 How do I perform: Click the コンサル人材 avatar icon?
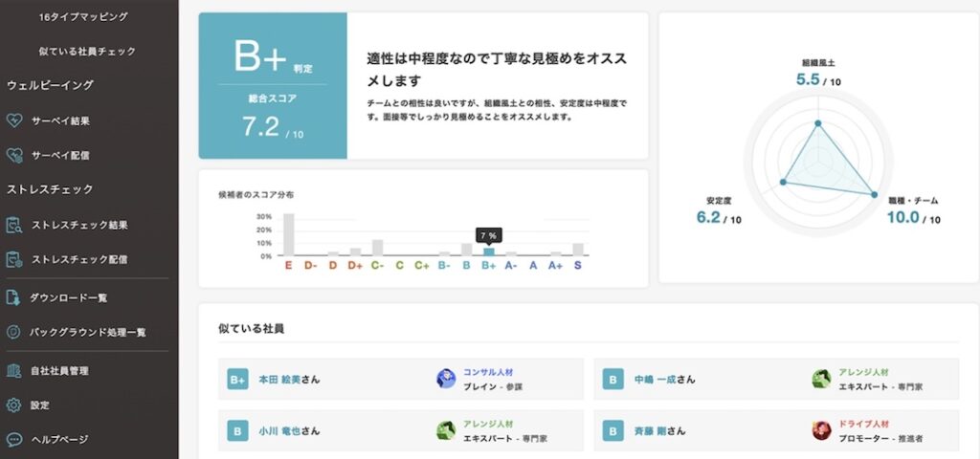click(446, 379)
